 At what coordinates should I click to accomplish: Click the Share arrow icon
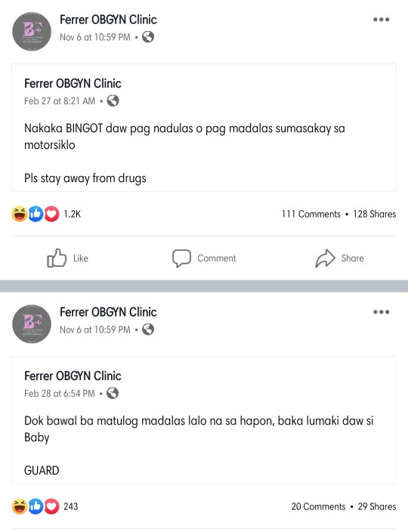point(325,258)
